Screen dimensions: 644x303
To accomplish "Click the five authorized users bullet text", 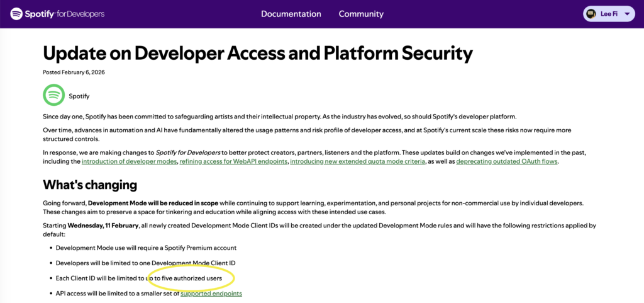I will [x=139, y=278].
